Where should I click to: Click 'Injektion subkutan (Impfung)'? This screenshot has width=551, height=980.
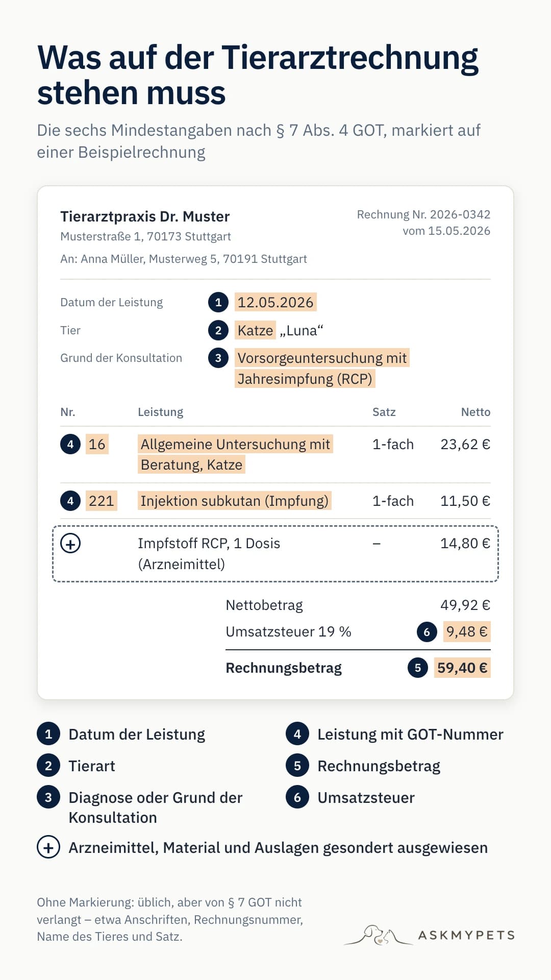pos(235,501)
